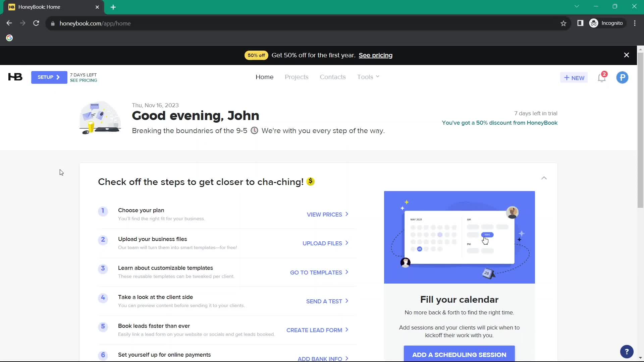Switch to the Projects tab

tap(297, 77)
